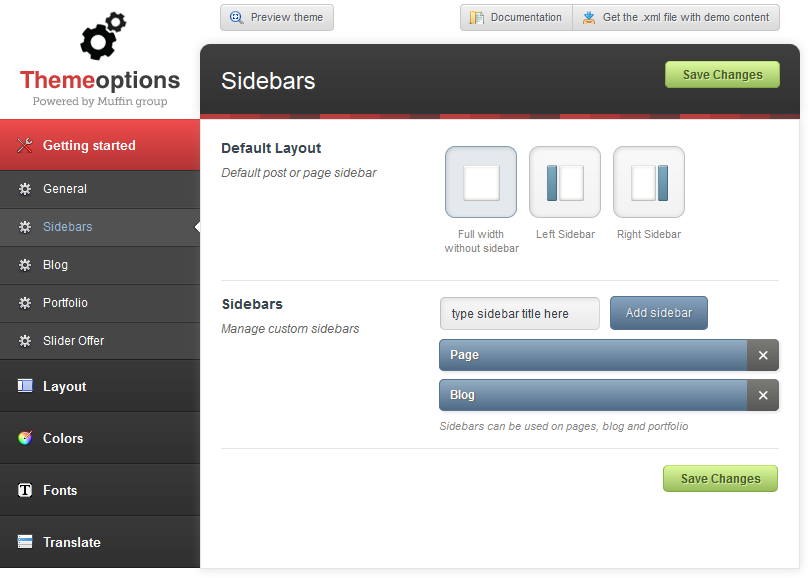808x578 pixels.
Task: Click the Right Sidebar caption text
Action: tap(649, 234)
